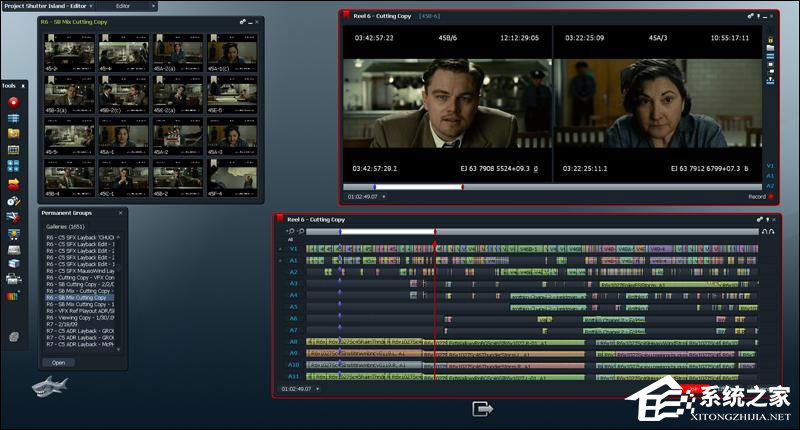Click the Project Shutter Island - Editor title
Screen dimensions: 800x430
[x=45, y=6]
